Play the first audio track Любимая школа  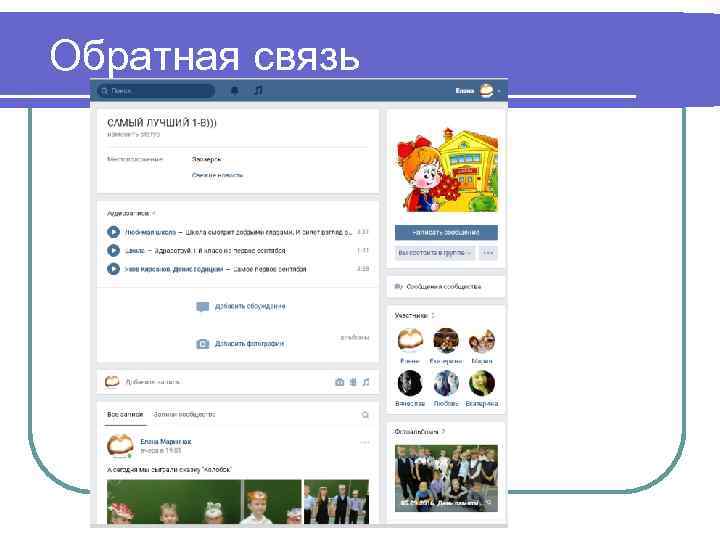pyautogui.click(x=113, y=232)
